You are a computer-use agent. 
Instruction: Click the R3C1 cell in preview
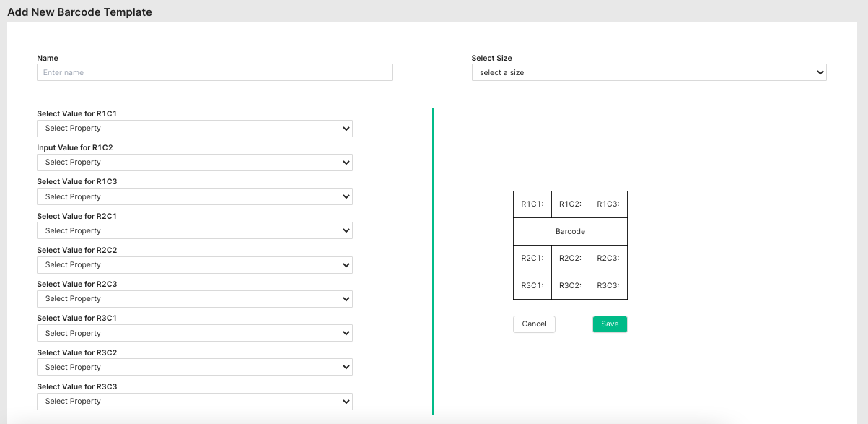(532, 285)
